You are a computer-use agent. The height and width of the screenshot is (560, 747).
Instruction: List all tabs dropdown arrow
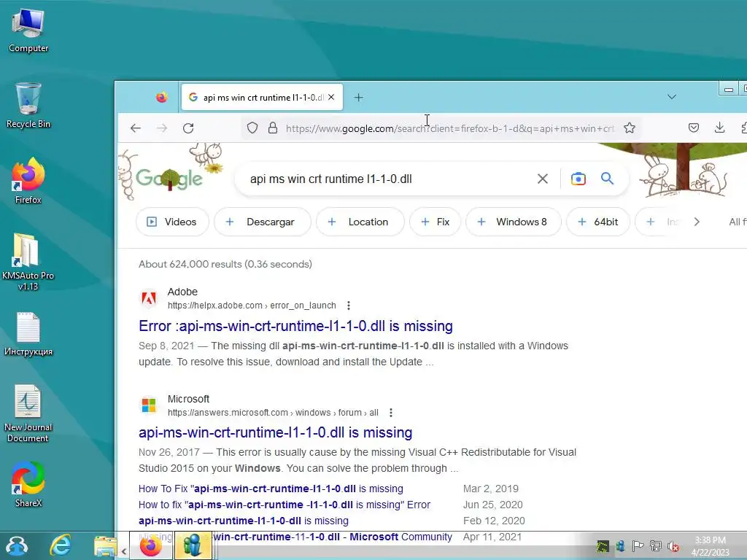[672, 97]
